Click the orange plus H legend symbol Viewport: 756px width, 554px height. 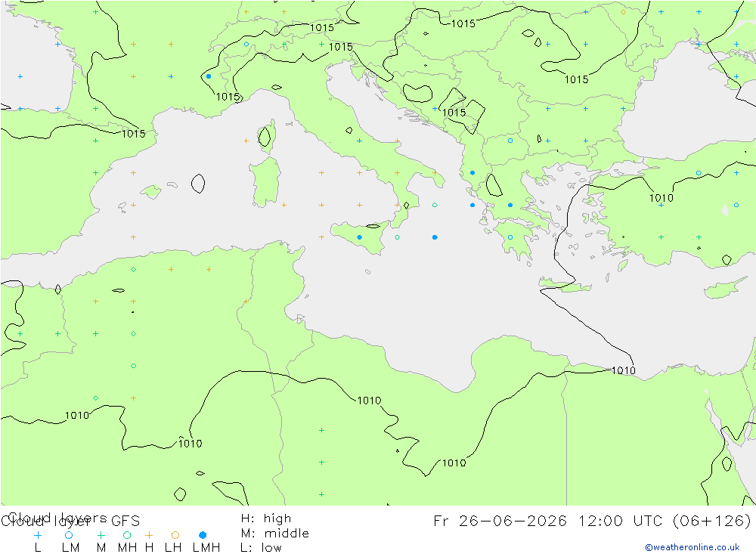[x=149, y=534]
